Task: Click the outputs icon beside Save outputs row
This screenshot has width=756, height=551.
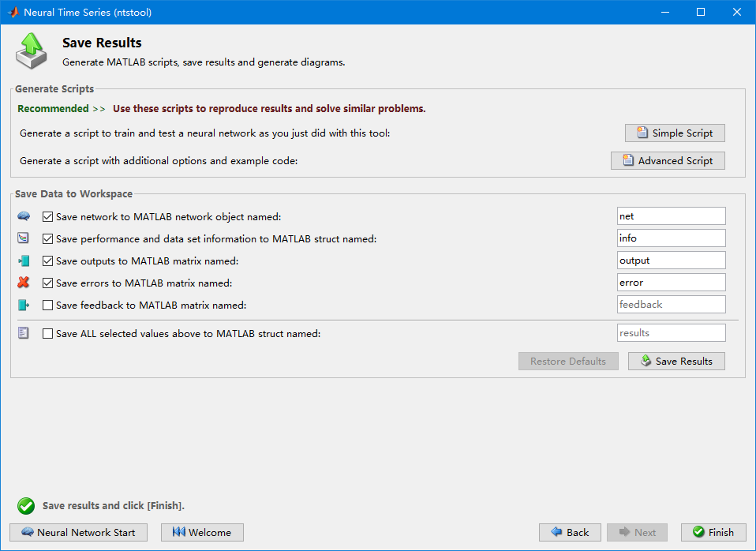Action: [24, 261]
